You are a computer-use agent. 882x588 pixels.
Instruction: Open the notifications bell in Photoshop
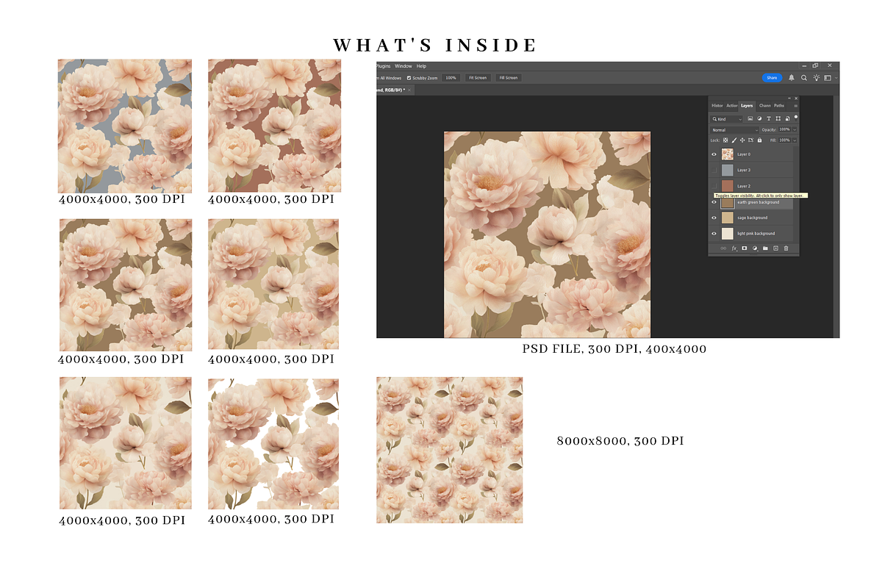coord(792,77)
